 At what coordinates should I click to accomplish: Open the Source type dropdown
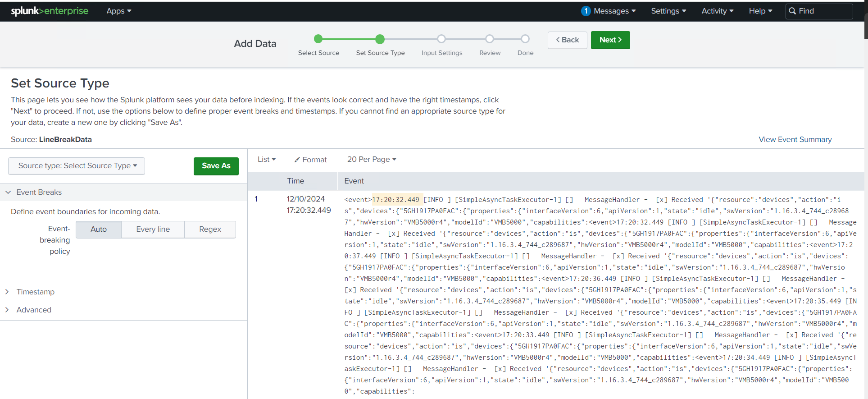[77, 165]
